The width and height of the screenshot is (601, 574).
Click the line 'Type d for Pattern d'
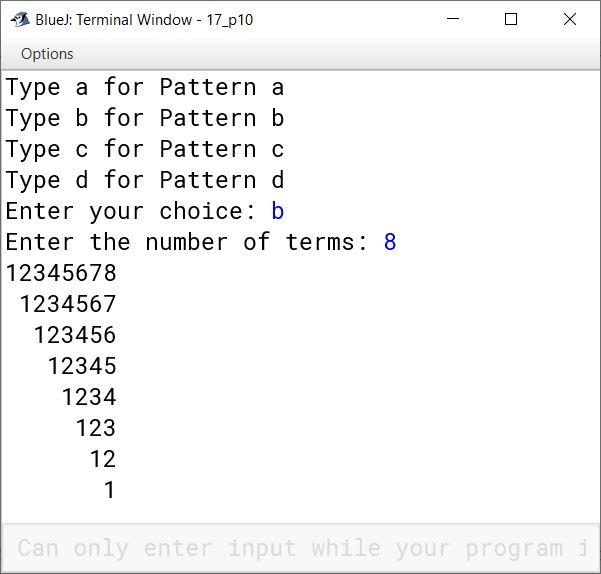click(x=145, y=180)
